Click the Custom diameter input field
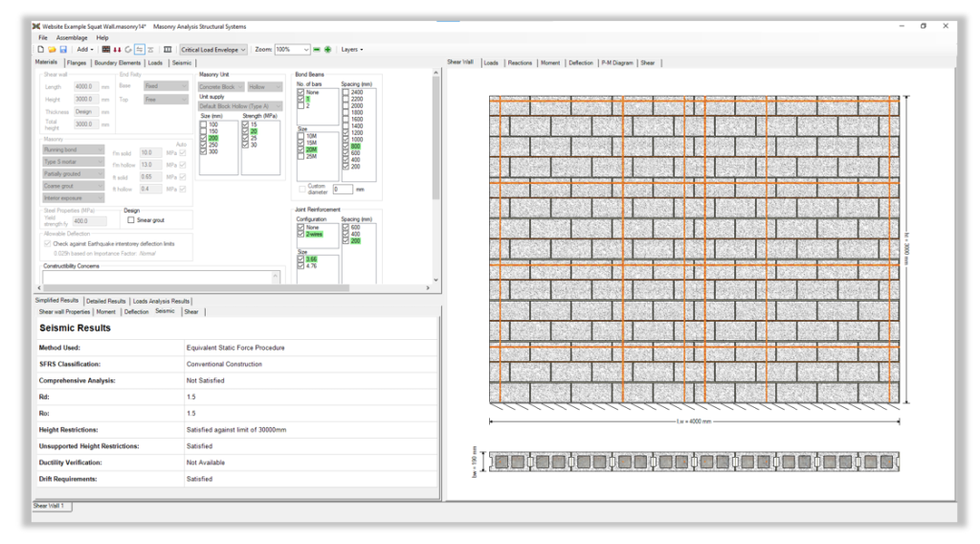 click(343, 189)
